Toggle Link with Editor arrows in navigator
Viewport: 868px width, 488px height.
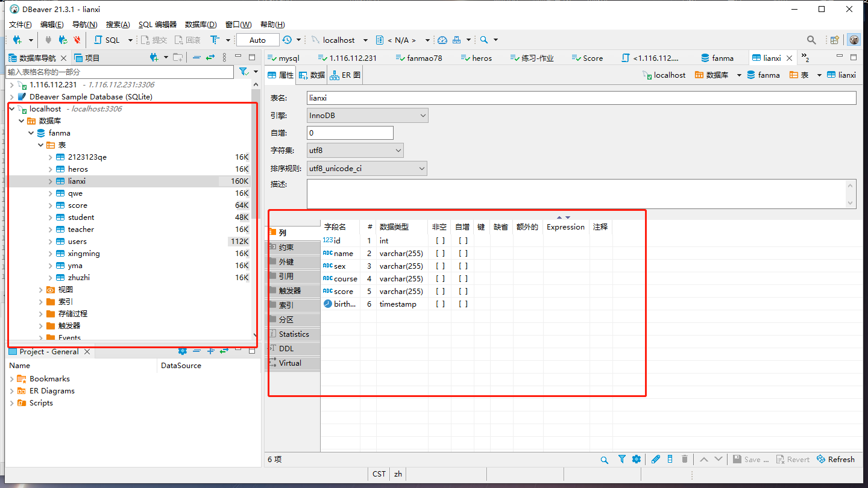210,57
